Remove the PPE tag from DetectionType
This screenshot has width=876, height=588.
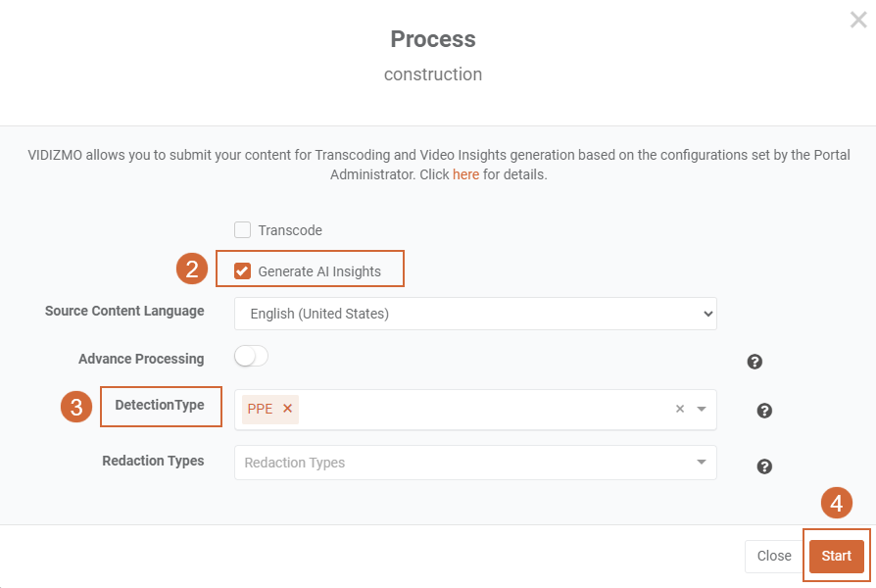coord(287,409)
